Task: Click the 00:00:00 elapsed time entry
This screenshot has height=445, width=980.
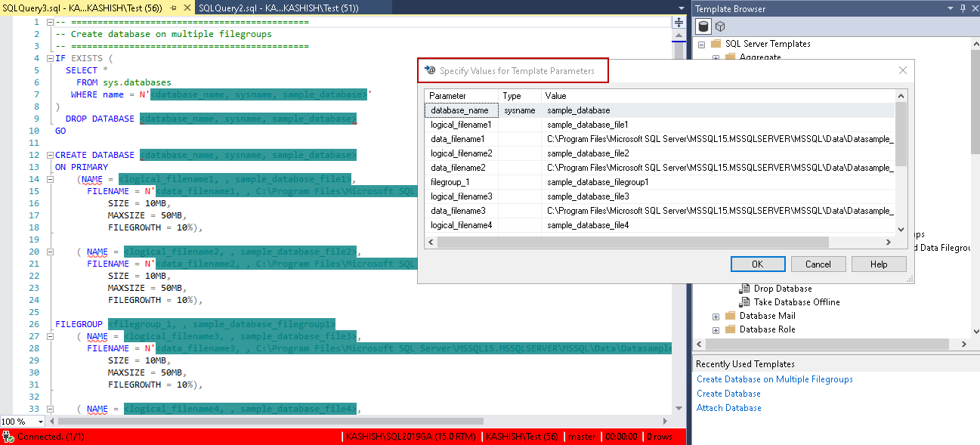Action: pos(620,437)
